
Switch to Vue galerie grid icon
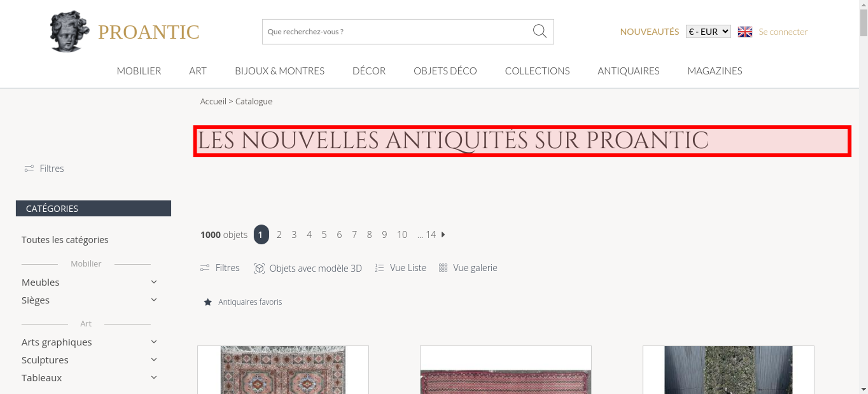pos(443,268)
